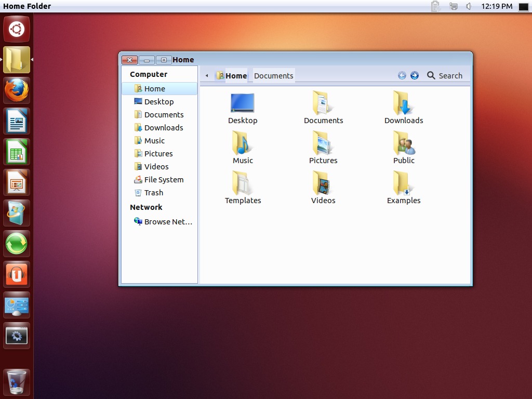Open the Downloads folder icon
This screenshot has height=399, width=532.
pyautogui.click(x=404, y=103)
